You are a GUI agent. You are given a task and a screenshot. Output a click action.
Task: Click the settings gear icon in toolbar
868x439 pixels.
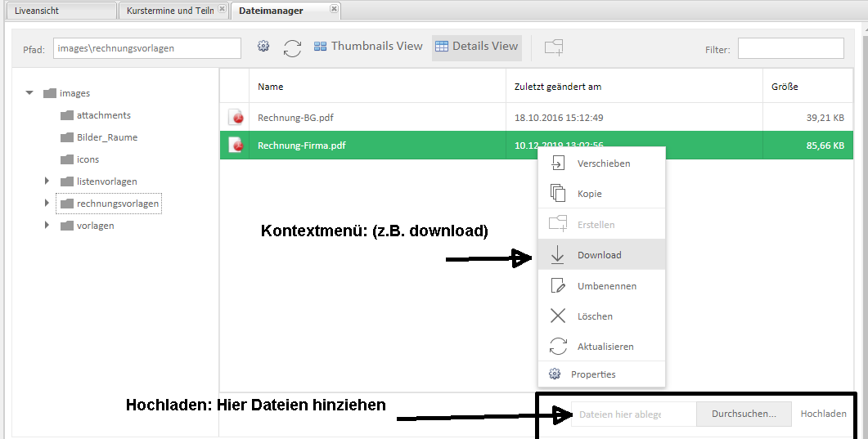263,47
